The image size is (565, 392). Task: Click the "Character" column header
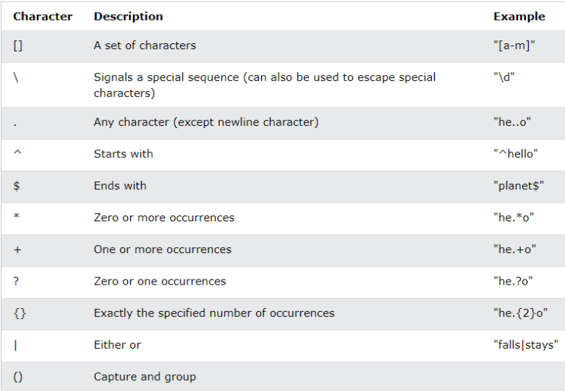point(43,17)
